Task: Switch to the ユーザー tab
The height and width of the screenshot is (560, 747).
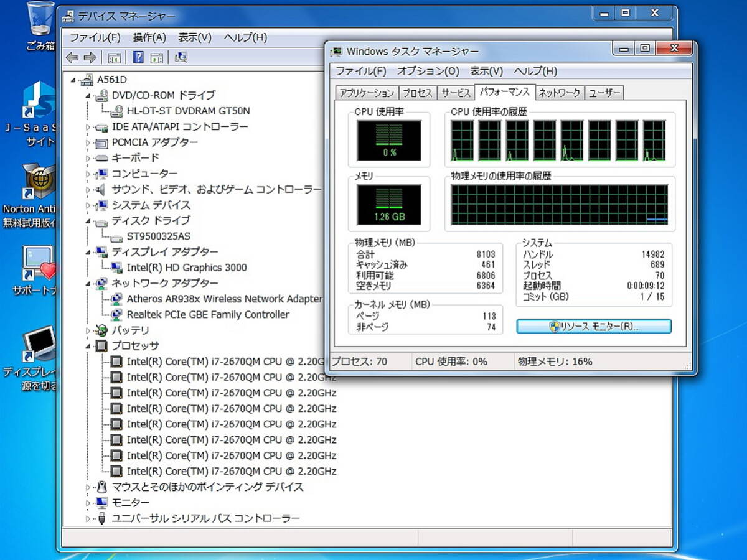Action: (x=604, y=93)
